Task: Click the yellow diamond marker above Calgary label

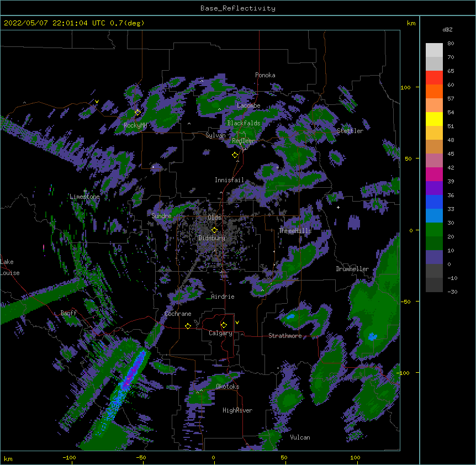Action: (224, 325)
